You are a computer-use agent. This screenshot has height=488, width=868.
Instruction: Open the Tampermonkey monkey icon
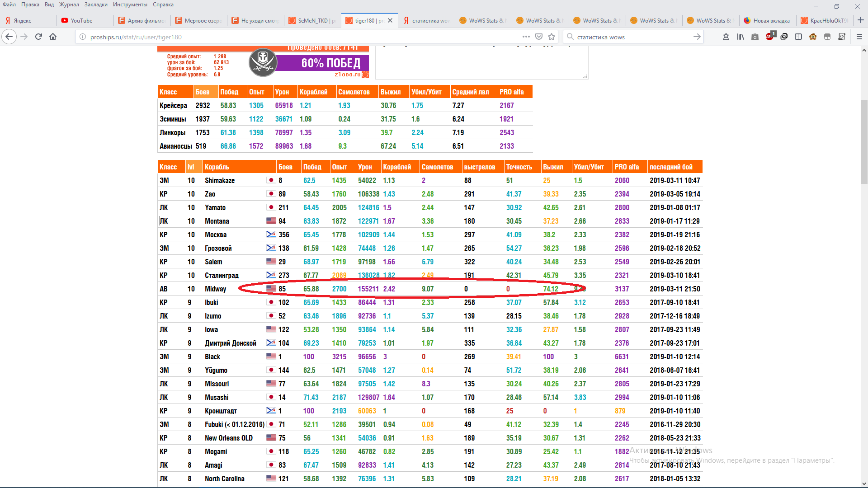point(813,37)
